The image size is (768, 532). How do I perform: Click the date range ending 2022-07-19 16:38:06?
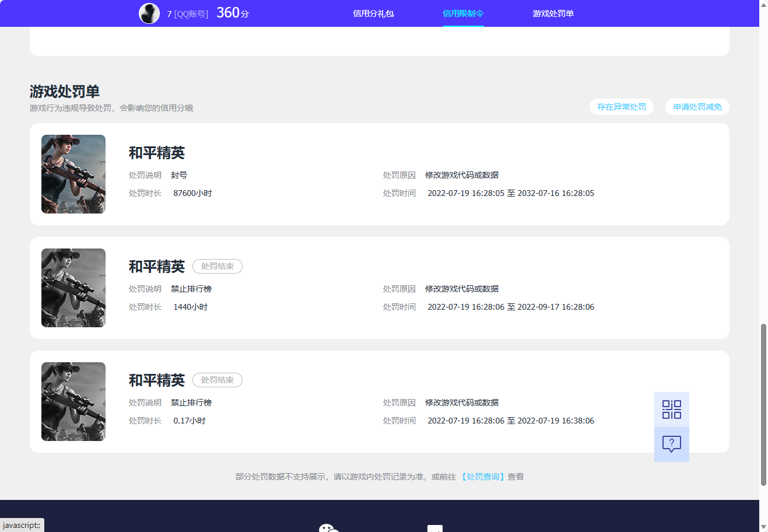511,421
